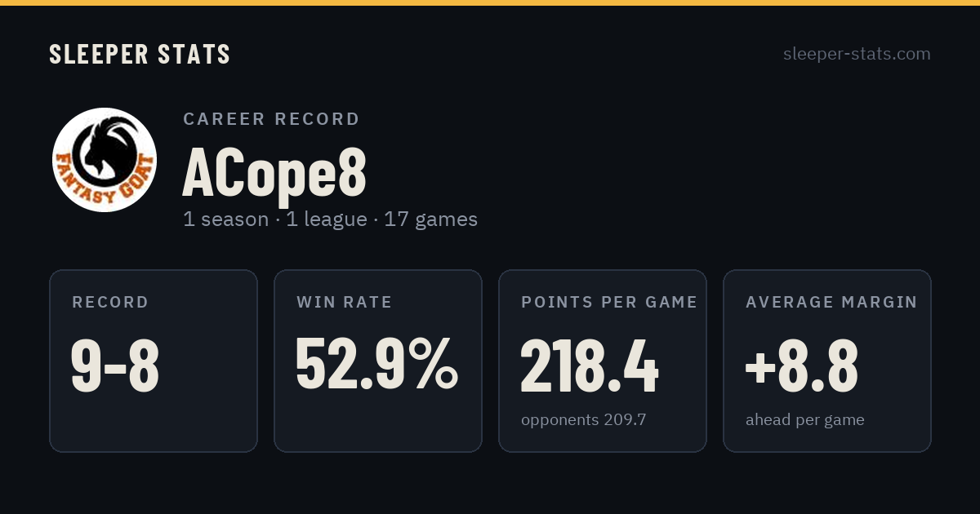Viewport: 980px width, 514px height.
Task: Select the POINTS PER GAME card label
Action: [x=609, y=303]
